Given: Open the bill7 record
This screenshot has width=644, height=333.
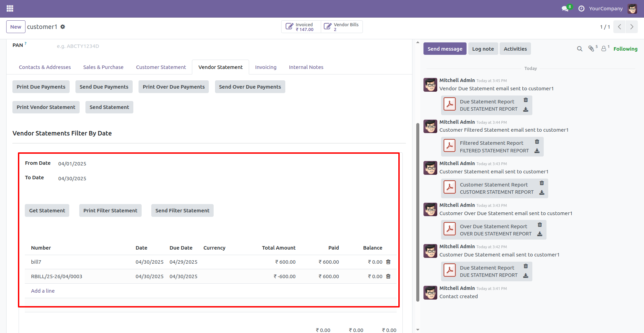Looking at the screenshot, I should 36,262.
